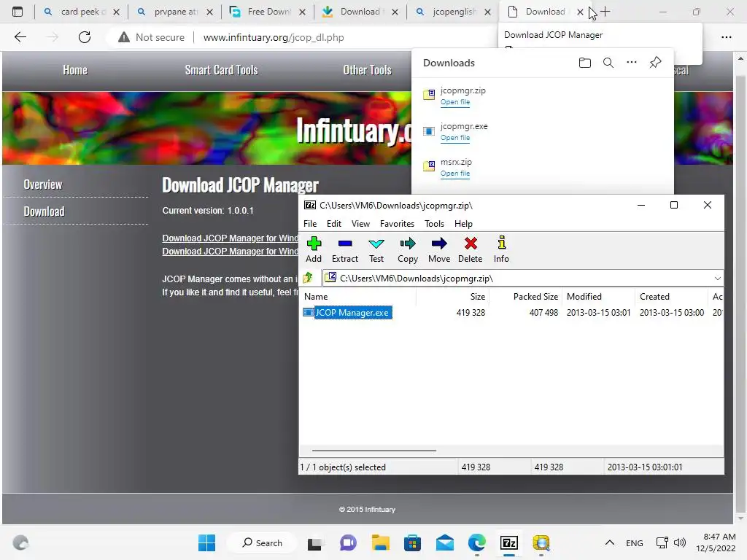Go to Home in the website navigation
The width and height of the screenshot is (747, 560).
[75, 71]
